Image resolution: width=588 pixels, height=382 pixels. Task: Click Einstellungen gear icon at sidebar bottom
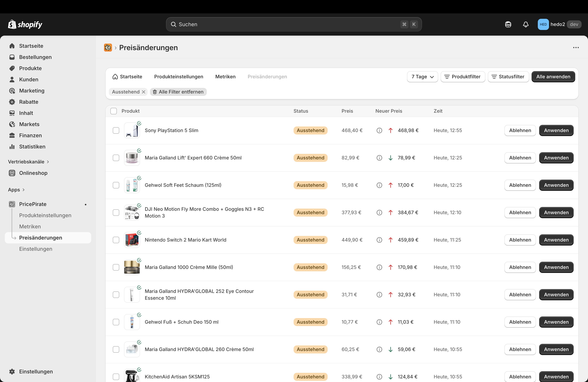(12, 371)
